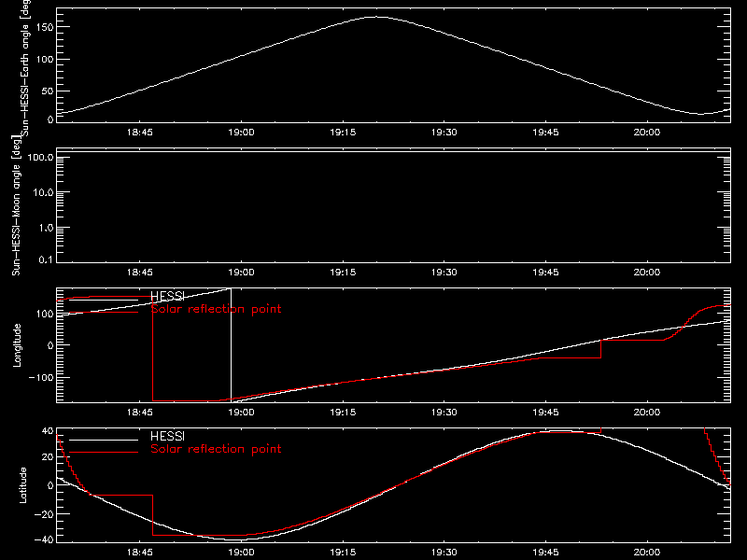Screen dimensions: 747x560
Task: Click Solar reflection point legend text in Longitude plot
Action: click(216, 309)
